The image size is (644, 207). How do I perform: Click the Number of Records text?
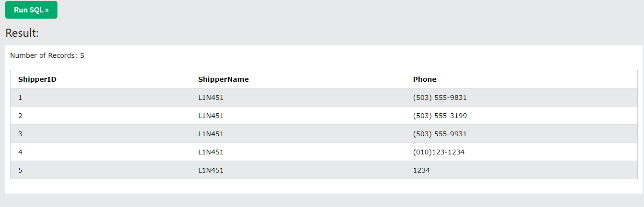tap(47, 55)
